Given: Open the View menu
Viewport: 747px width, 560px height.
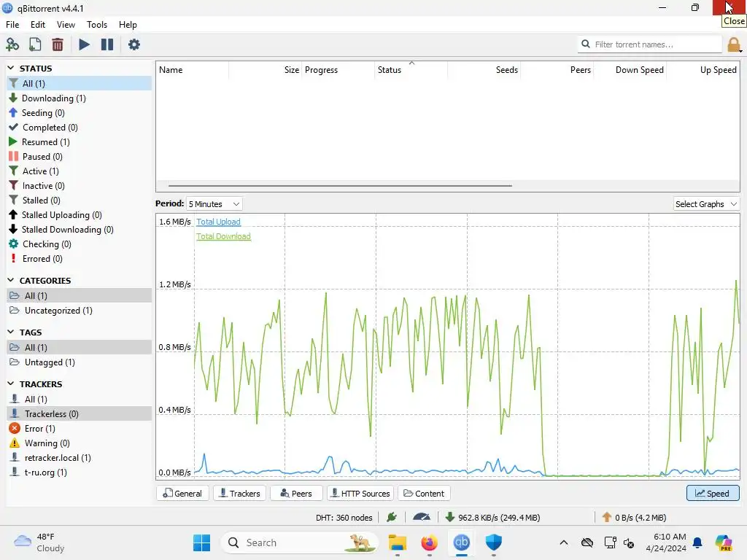Looking at the screenshot, I should click(x=66, y=25).
